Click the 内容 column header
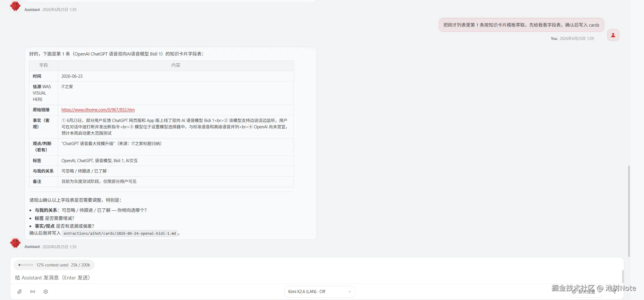Viewport: 644px width, 300px height. click(x=176, y=65)
